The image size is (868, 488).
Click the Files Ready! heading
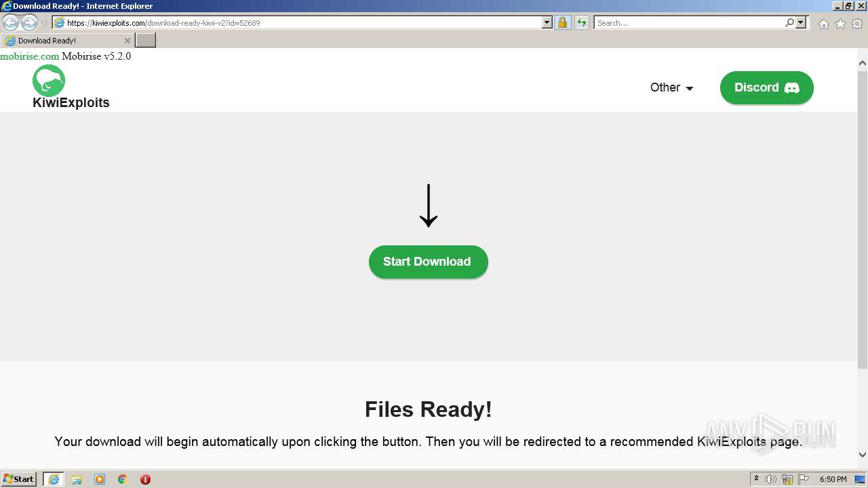coord(428,409)
